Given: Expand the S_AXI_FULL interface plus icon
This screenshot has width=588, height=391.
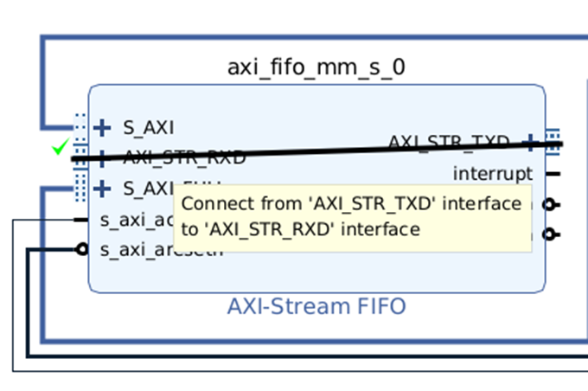Looking at the screenshot, I should point(102,188).
